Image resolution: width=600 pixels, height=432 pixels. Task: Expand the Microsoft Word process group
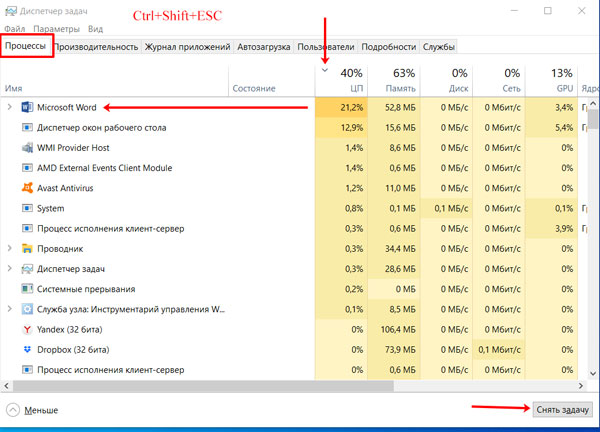click(10, 107)
